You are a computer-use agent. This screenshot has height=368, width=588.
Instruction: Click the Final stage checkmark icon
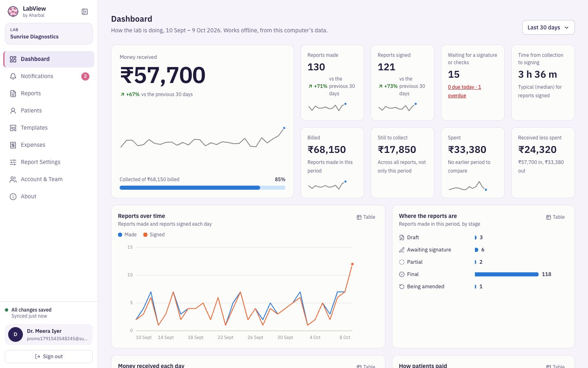[x=402, y=274]
